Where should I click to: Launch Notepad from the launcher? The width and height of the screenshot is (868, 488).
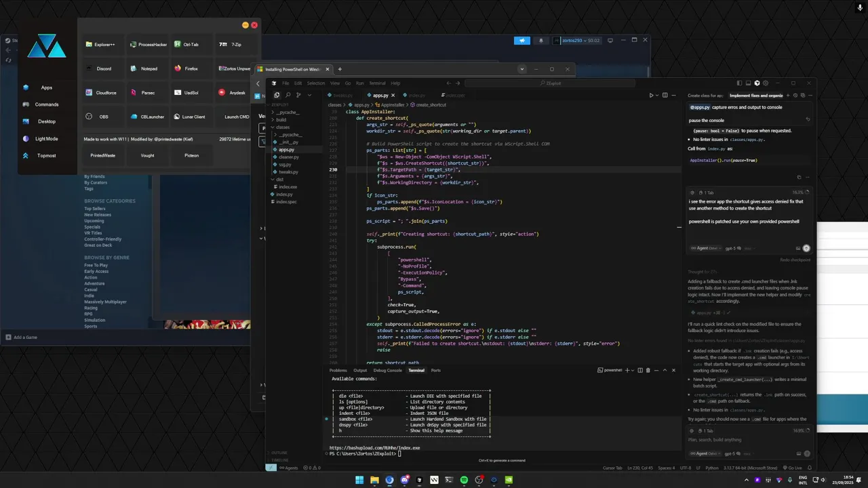[x=148, y=68]
